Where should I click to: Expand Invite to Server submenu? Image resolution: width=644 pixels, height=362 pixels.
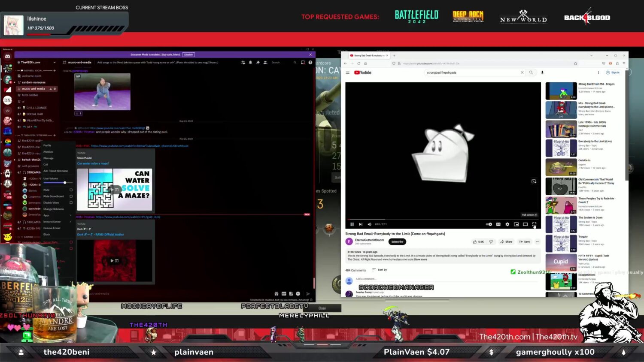tap(58, 222)
